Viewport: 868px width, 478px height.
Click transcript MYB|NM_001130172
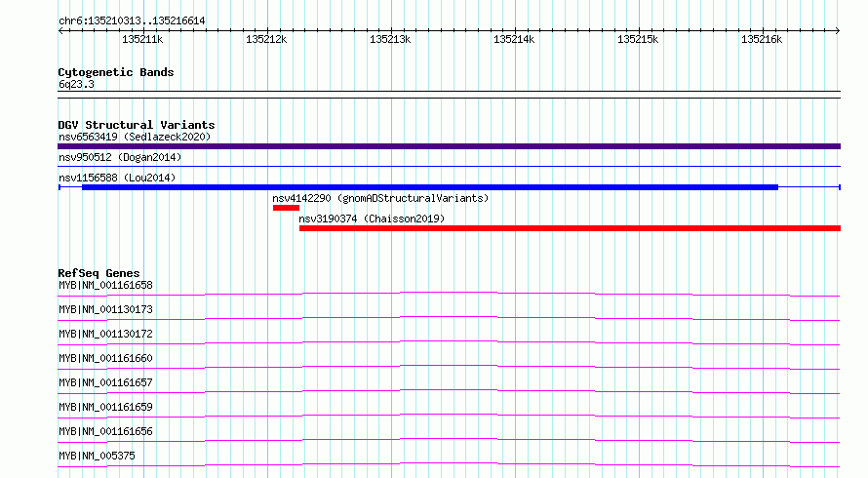point(105,334)
